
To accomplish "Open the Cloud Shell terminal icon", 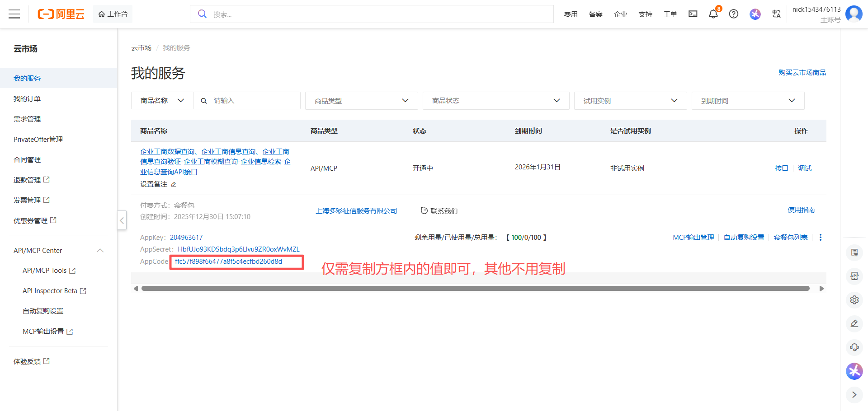I will tap(693, 14).
